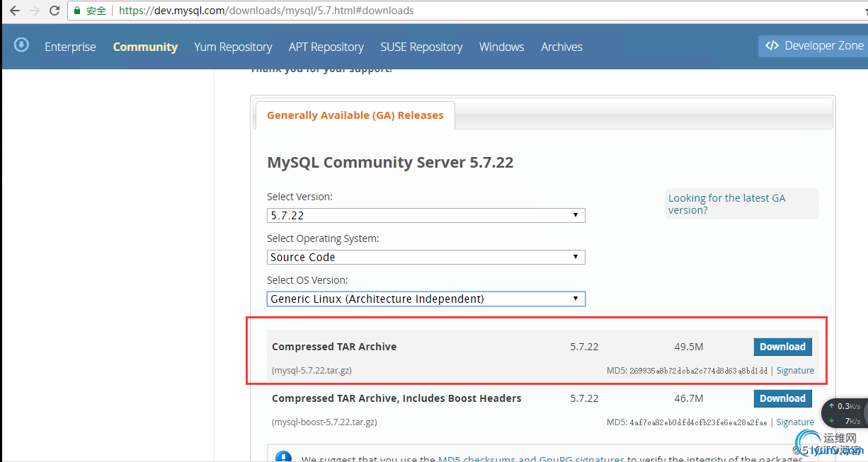The height and width of the screenshot is (462, 868).
Task: Click the blue info icon near suggestion text
Action: (283, 457)
